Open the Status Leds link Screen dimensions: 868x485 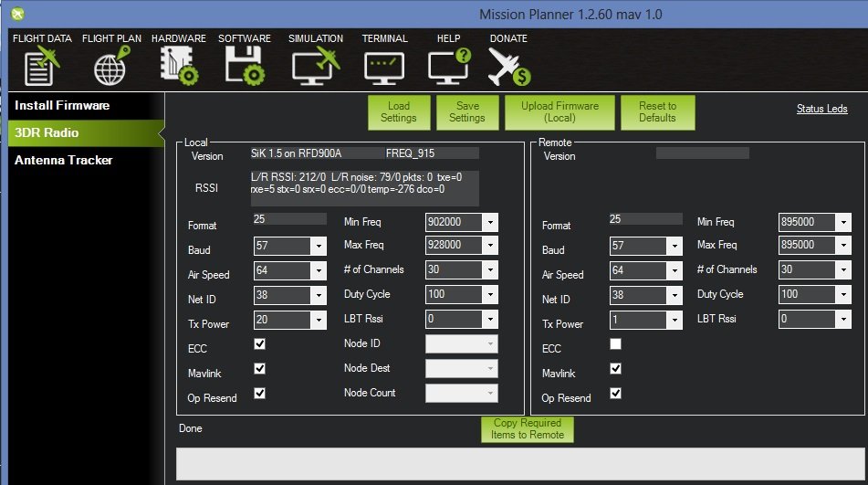[x=821, y=109]
